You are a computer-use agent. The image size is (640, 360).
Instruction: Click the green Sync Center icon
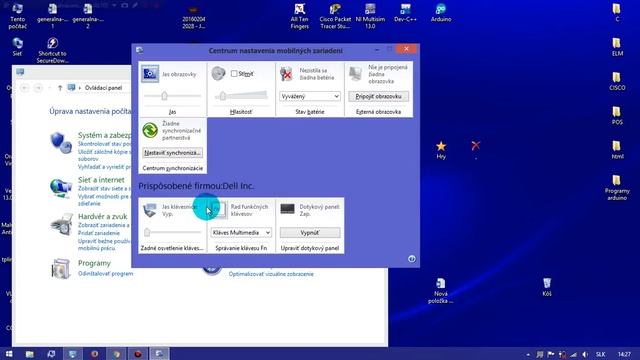coord(150,130)
